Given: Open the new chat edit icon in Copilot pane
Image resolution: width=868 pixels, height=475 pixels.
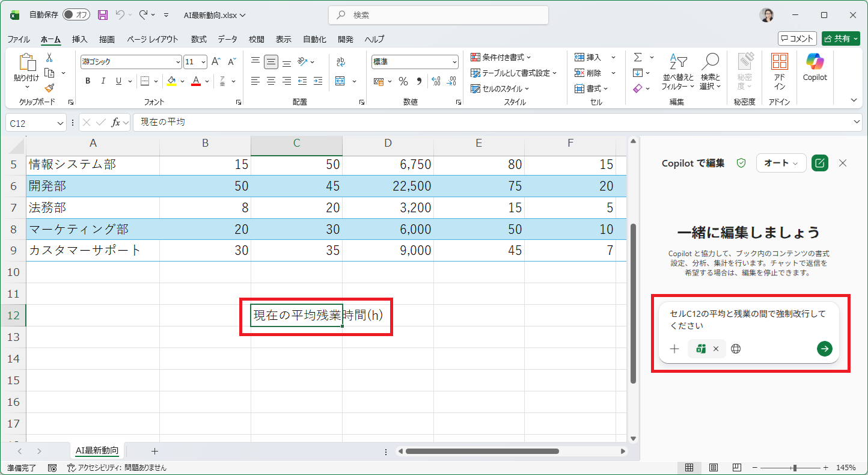Looking at the screenshot, I should click(x=819, y=163).
